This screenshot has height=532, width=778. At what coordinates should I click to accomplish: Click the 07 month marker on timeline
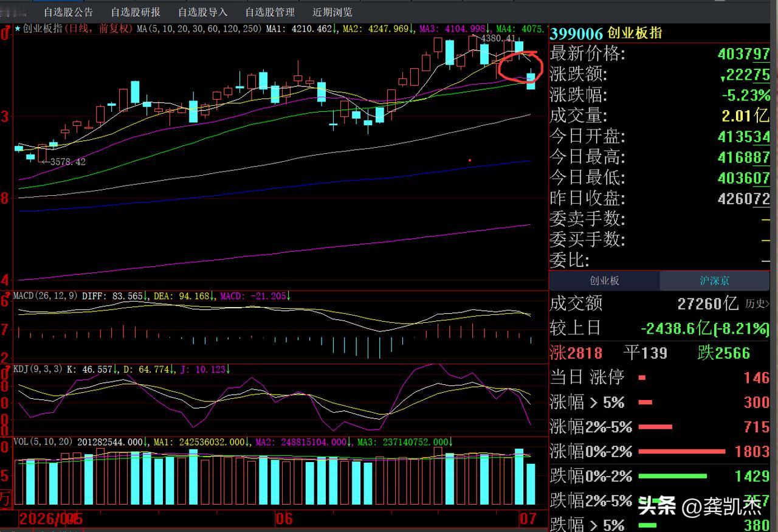point(526,519)
